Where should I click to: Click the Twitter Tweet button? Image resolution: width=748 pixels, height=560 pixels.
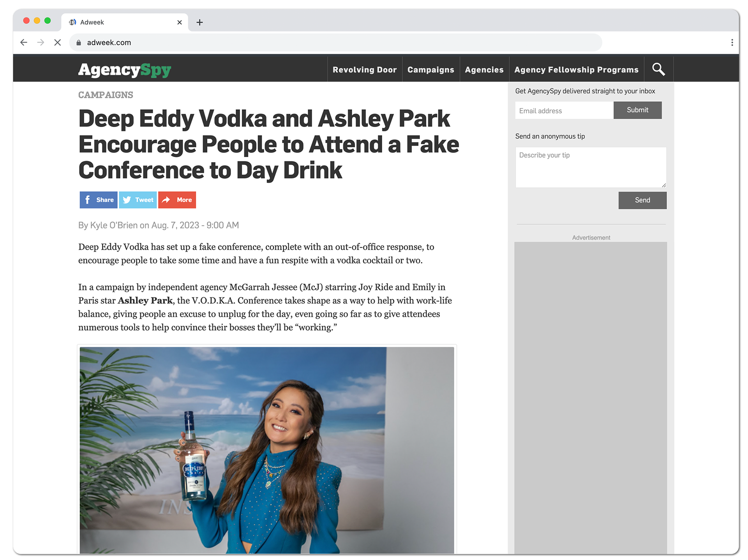point(138,200)
